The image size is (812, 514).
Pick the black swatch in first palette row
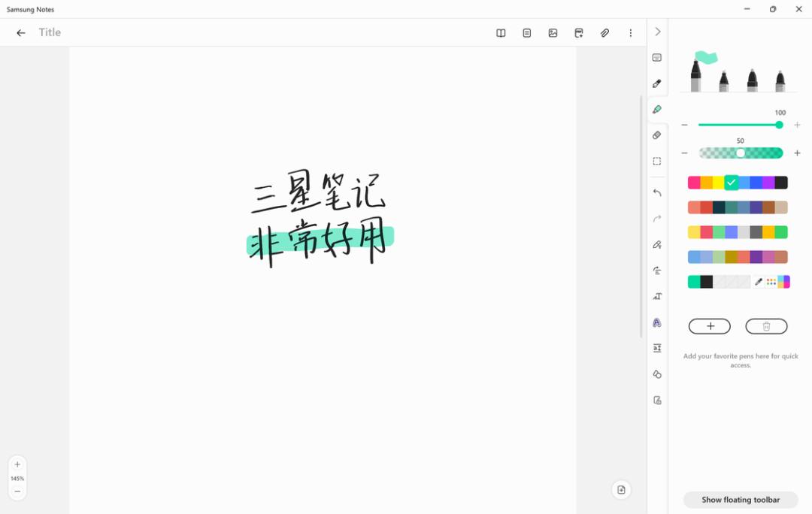click(781, 182)
